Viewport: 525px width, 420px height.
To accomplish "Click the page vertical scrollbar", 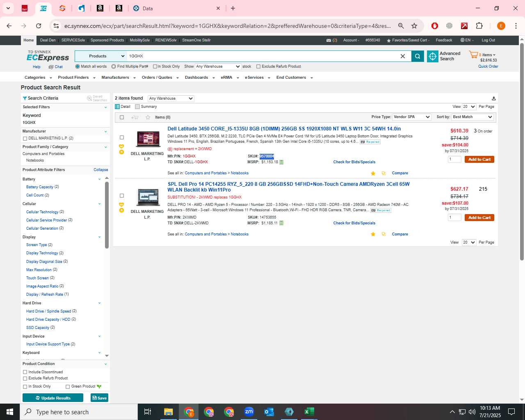I will click(x=522, y=152).
